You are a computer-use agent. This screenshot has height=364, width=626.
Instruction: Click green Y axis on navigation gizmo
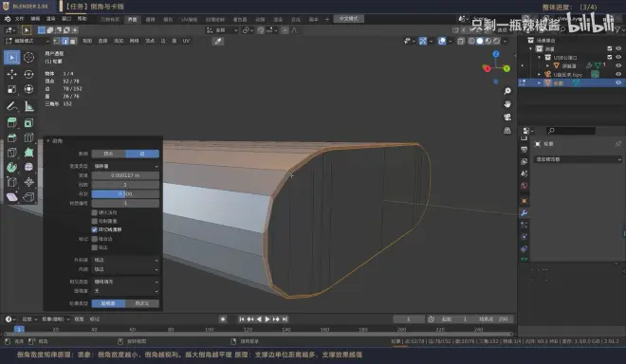tap(506, 68)
